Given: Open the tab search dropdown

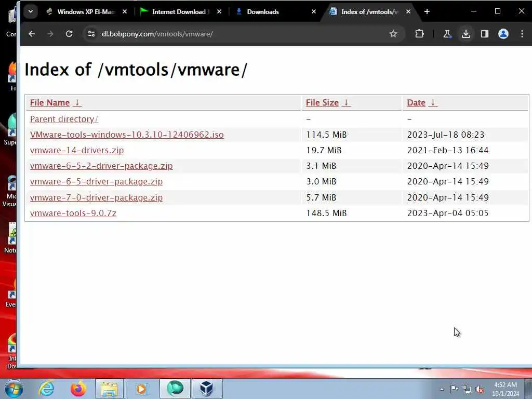Looking at the screenshot, I should coord(31,11).
